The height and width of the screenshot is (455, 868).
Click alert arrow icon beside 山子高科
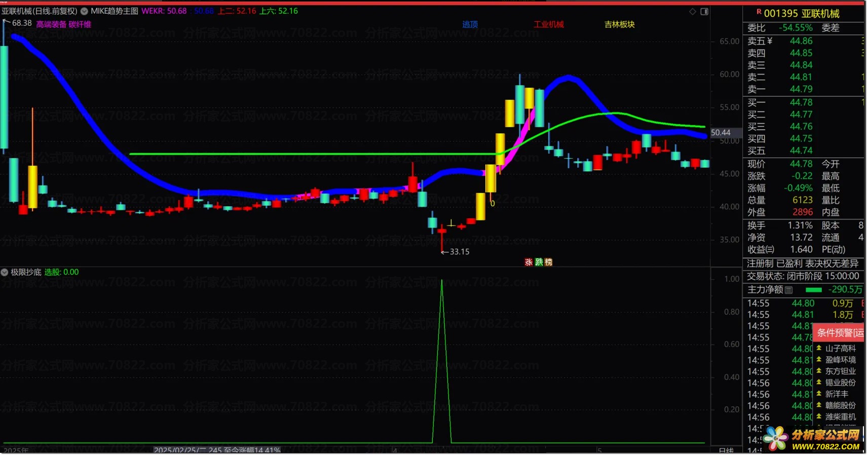click(x=819, y=348)
